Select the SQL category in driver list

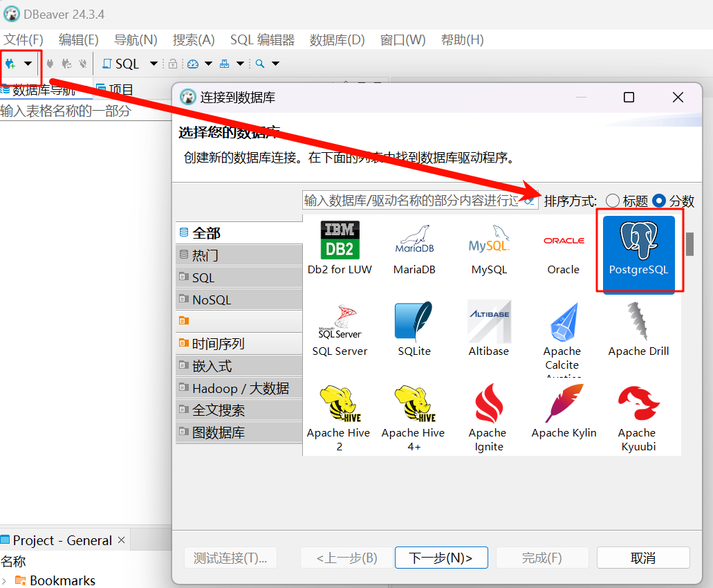point(239,277)
